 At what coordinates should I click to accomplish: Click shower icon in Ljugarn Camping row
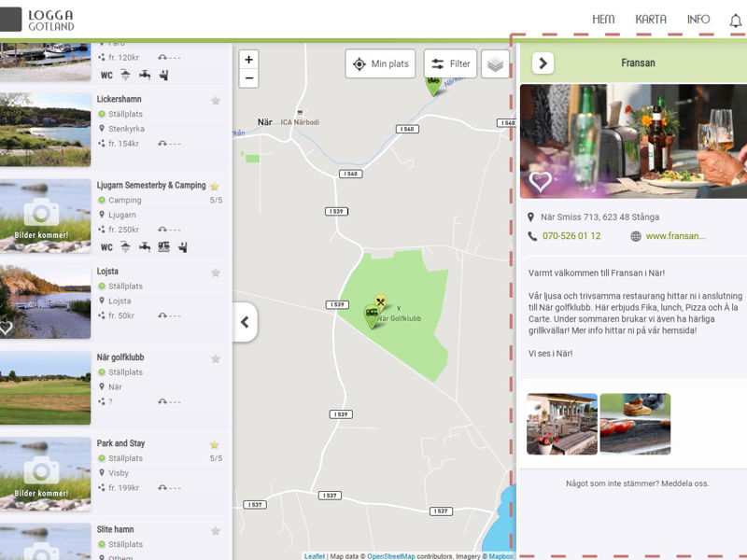tap(125, 246)
